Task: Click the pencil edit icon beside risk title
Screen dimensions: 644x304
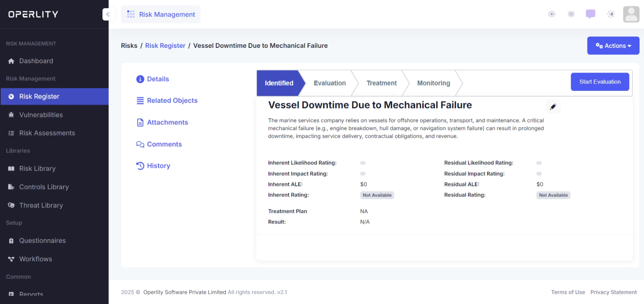Action: pyautogui.click(x=553, y=107)
